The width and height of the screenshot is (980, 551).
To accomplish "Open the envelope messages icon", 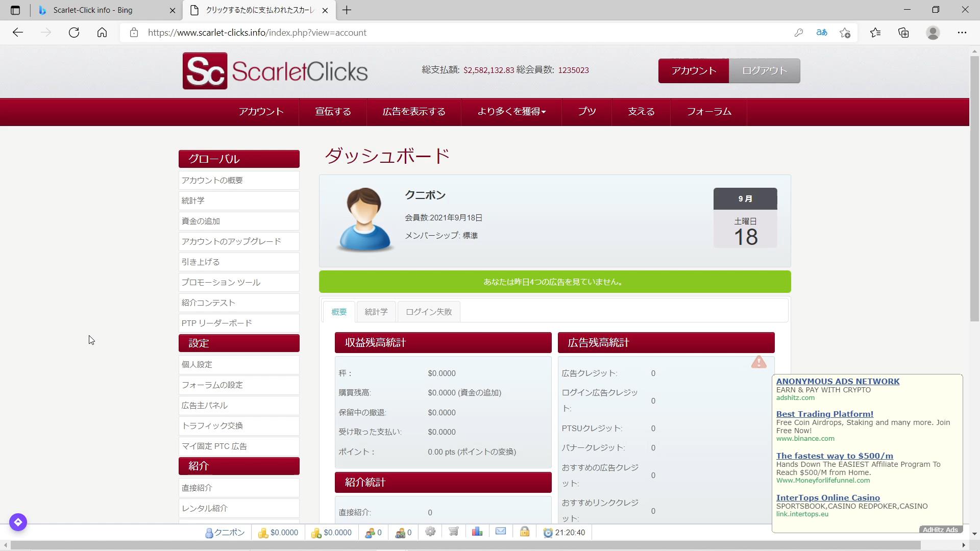I will pos(501,532).
